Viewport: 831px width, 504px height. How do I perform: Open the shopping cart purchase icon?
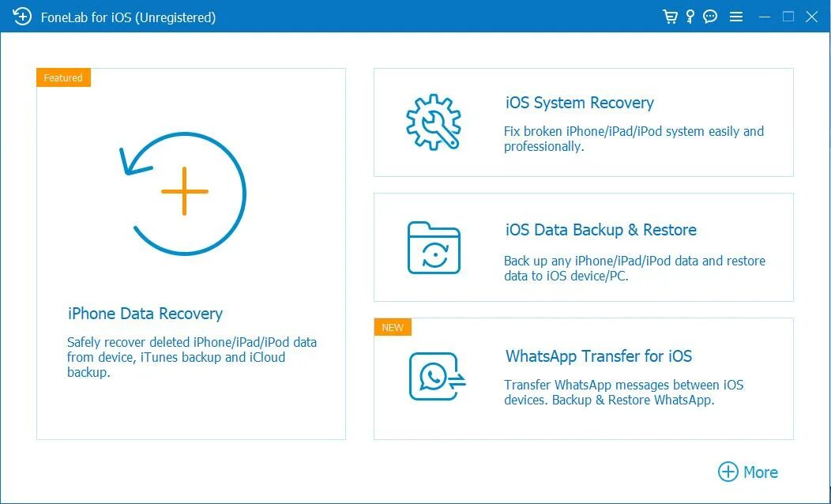point(670,17)
